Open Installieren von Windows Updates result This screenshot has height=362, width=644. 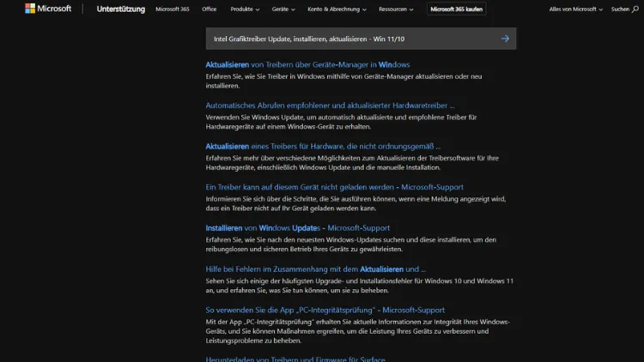298,228
